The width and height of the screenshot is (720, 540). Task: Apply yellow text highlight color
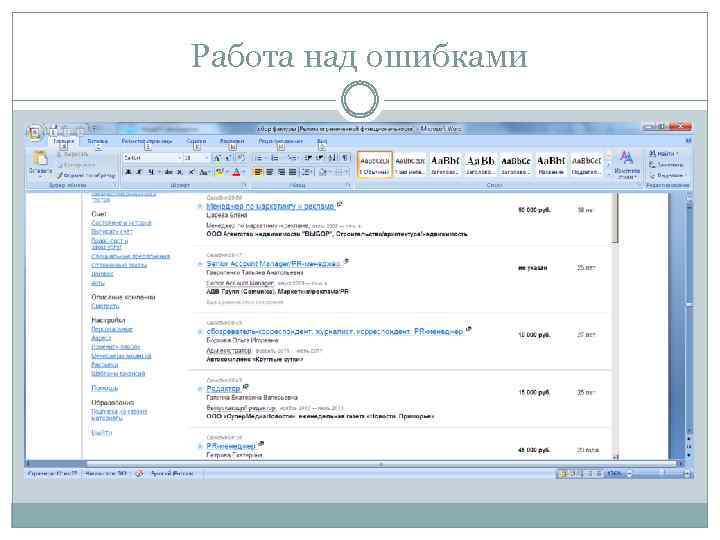pyautogui.click(x=219, y=172)
